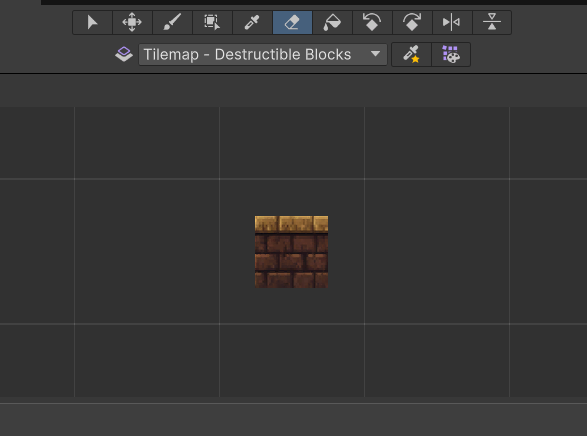Pick the Box Fill tool
The image size is (587, 436).
pyautogui.click(x=212, y=22)
